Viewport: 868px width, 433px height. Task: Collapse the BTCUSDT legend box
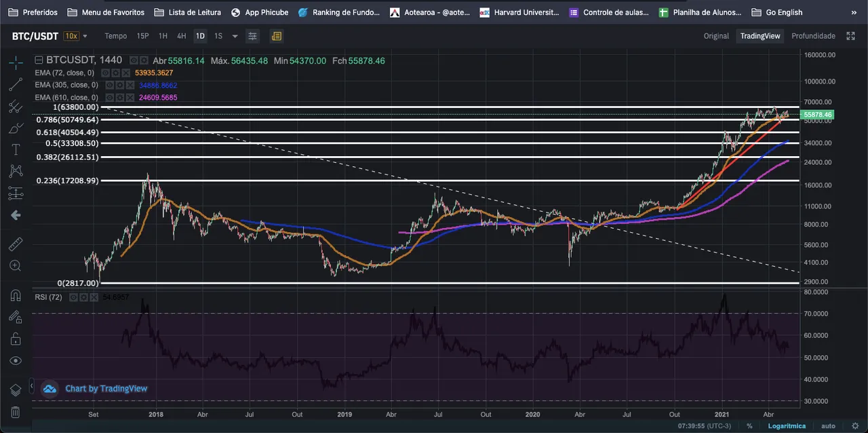39,60
